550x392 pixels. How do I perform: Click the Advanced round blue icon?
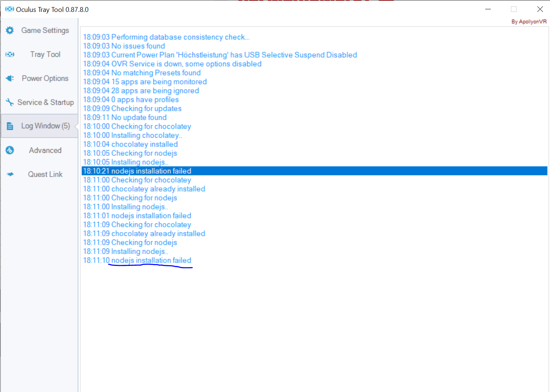[10, 150]
